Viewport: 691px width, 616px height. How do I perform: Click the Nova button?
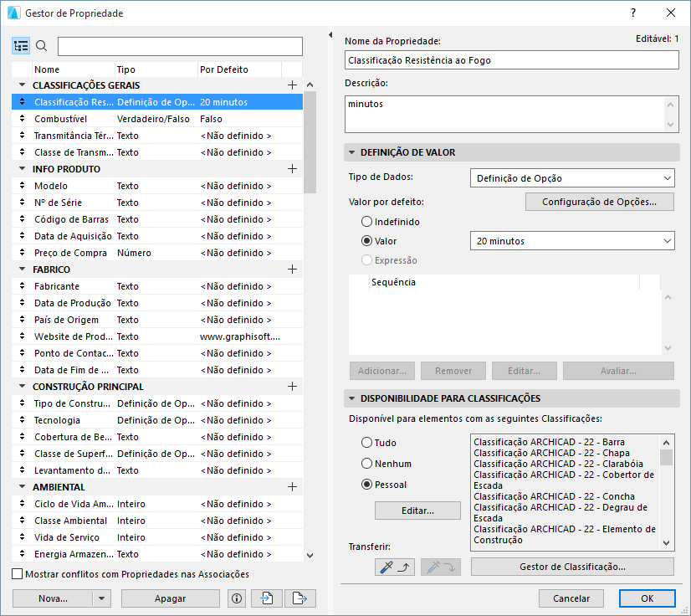(x=53, y=598)
